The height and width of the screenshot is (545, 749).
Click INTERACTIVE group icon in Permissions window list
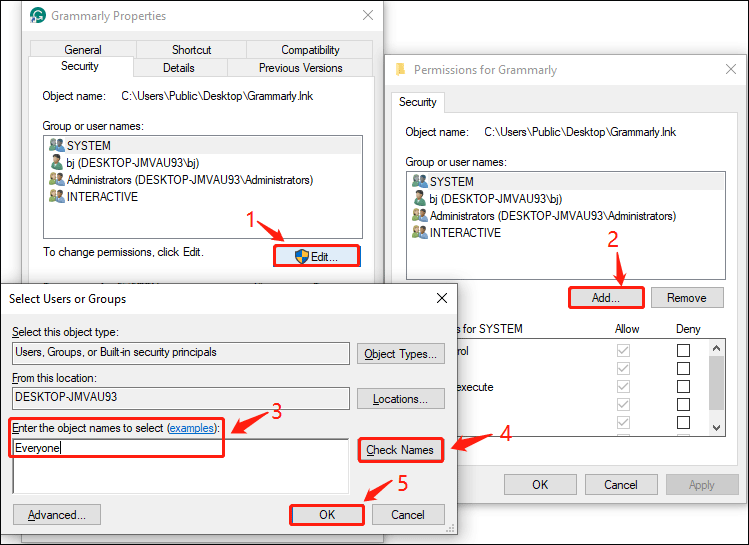click(x=420, y=232)
